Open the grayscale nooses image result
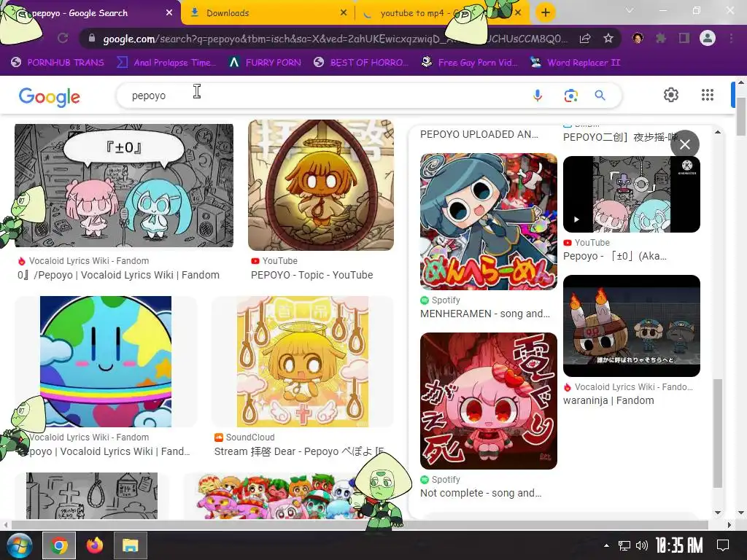The height and width of the screenshot is (560, 747). pos(91,496)
